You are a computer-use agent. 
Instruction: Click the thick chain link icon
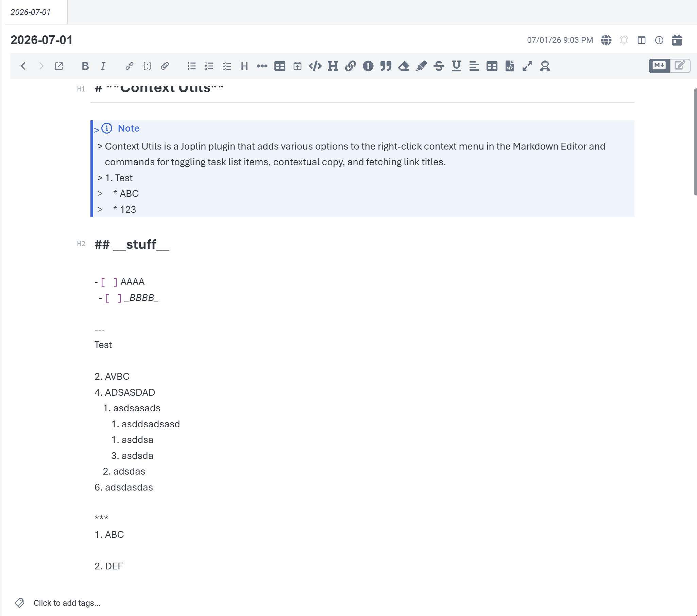pyautogui.click(x=351, y=66)
